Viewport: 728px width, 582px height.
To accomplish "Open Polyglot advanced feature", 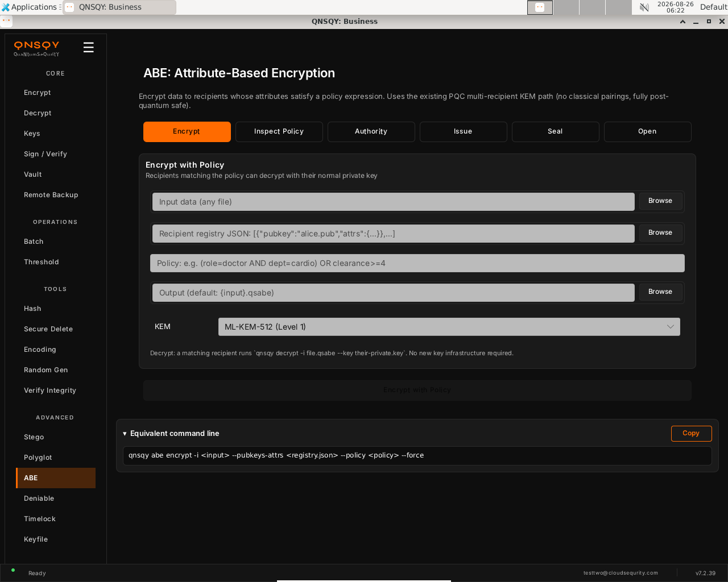I will pos(56,458).
